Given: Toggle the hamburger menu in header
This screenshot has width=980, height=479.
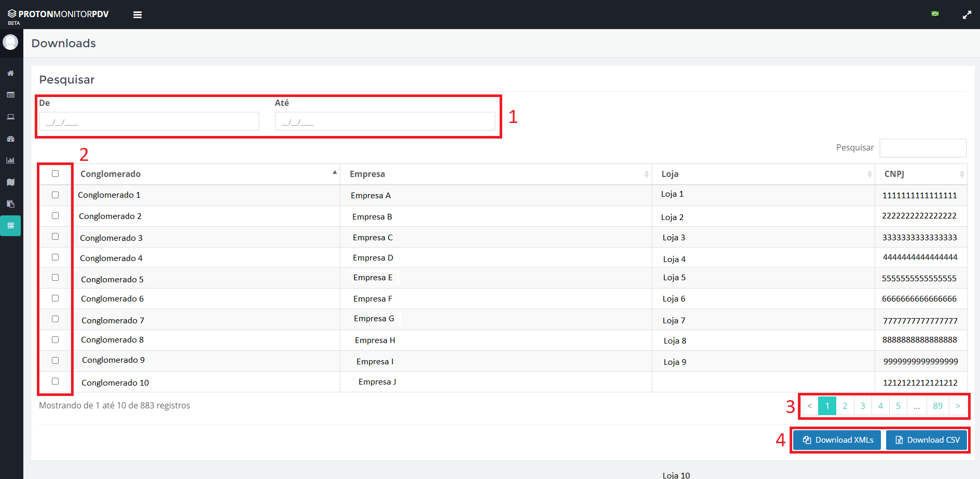Looking at the screenshot, I should coord(137,15).
